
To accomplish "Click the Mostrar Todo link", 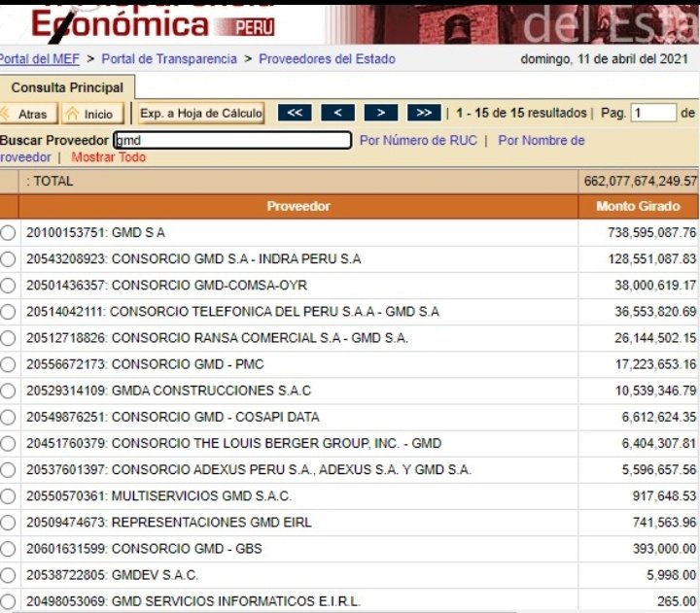I will pyautogui.click(x=109, y=157).
